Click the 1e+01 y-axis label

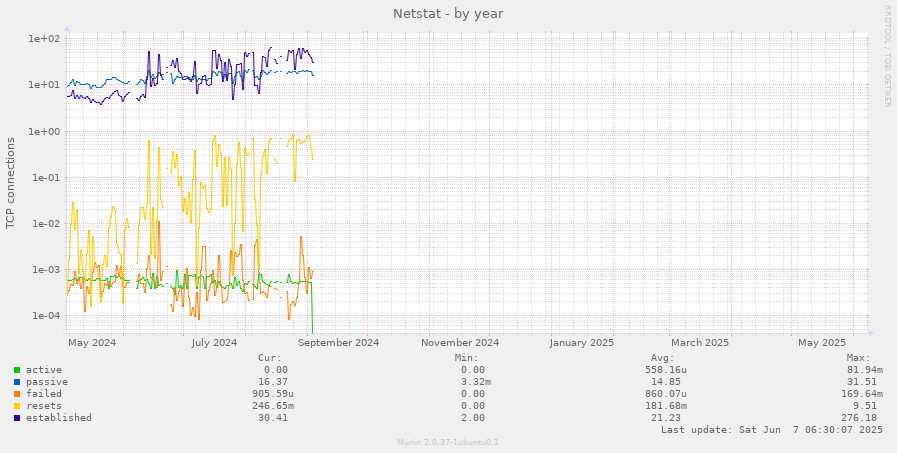pyautogui.click(x=45, y=85)
